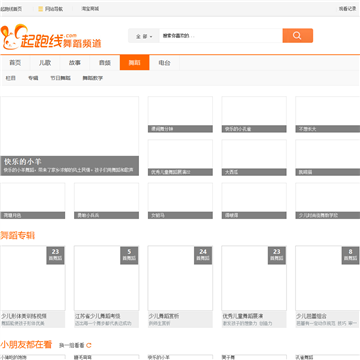360x360 pixels.
Task: Click the 8 首舞蹈 count badge
Action: pos(350,255)
